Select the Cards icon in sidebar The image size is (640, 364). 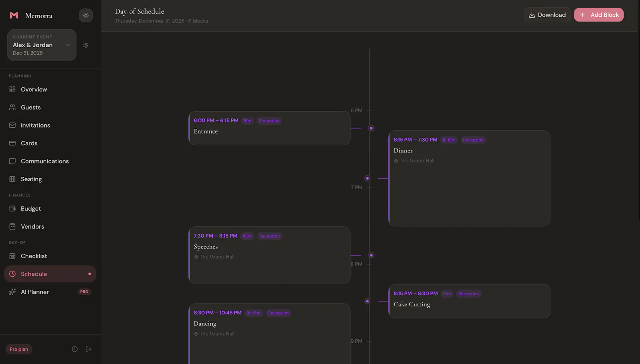[x=12, y=143]
